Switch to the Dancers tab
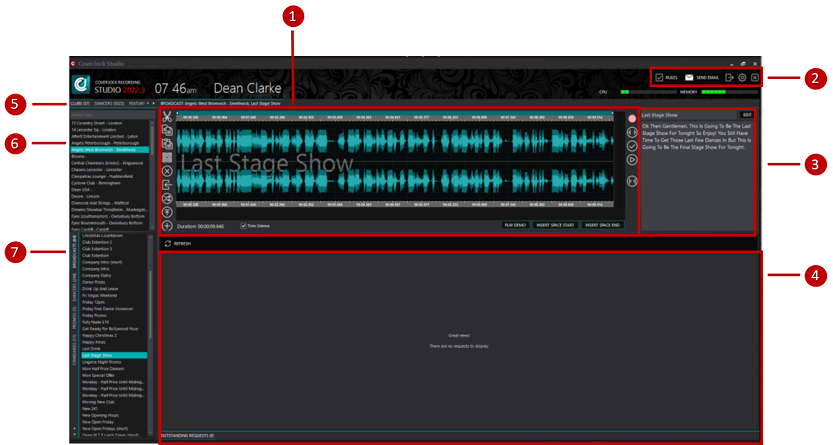This screenshot has width=833, height=445. click(x=108, y=103)
